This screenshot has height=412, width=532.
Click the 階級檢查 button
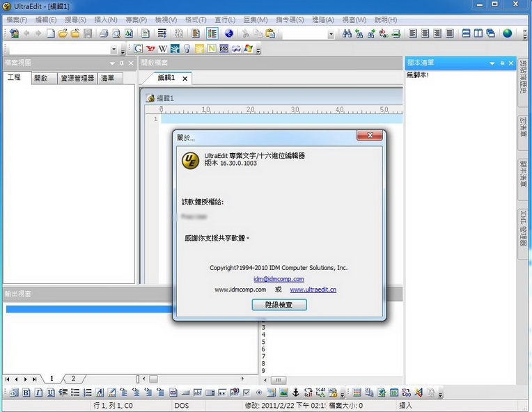[279, 305]
